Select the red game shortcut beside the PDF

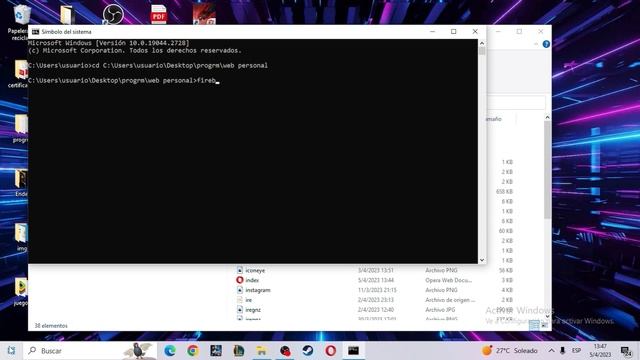click(x=204, y=14)
